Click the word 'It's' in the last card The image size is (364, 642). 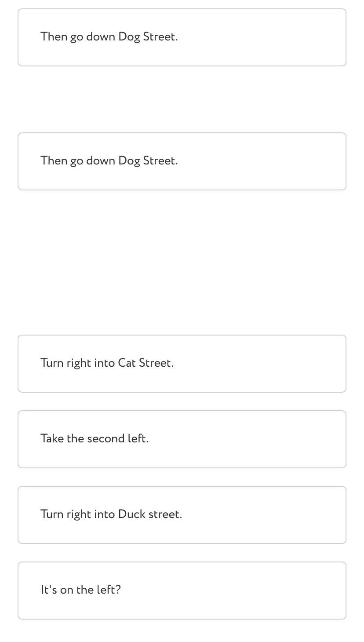click(x=49, y=590)
